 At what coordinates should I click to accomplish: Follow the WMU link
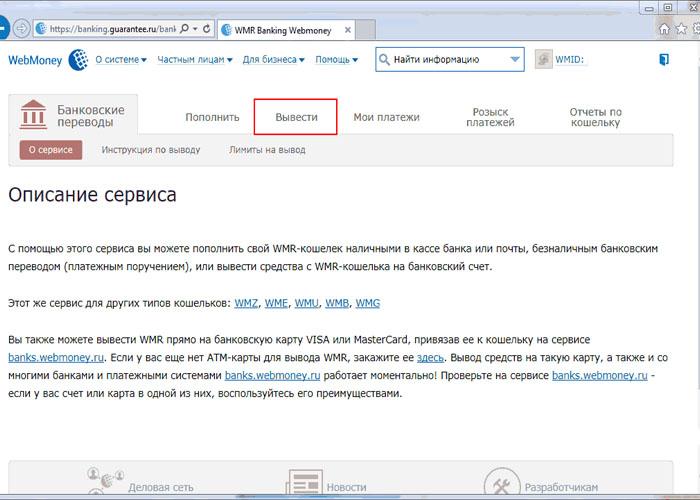point(306,303)
